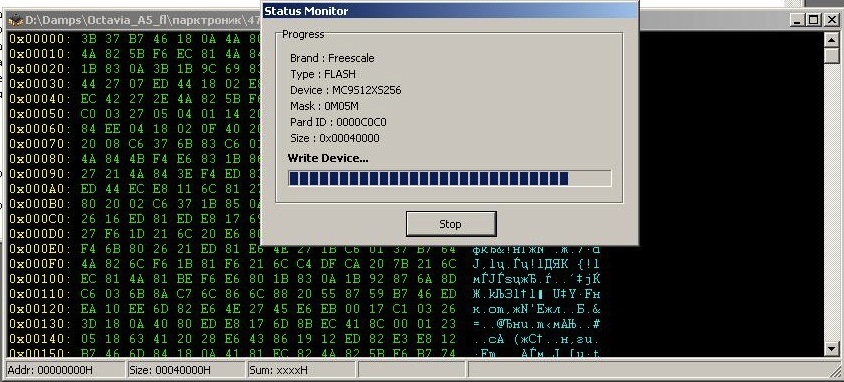Click the address 0x000C0 row label

[x=40, y=219]
